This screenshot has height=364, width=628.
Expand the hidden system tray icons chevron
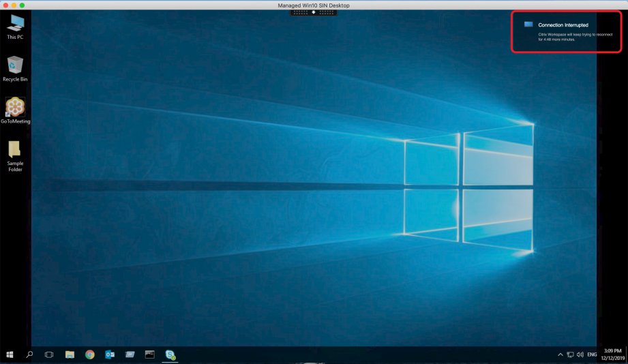coord(560,355)
